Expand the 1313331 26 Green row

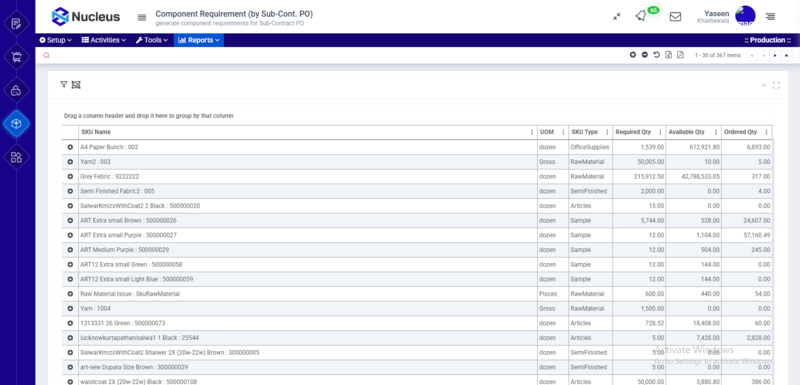pos(70,323)
